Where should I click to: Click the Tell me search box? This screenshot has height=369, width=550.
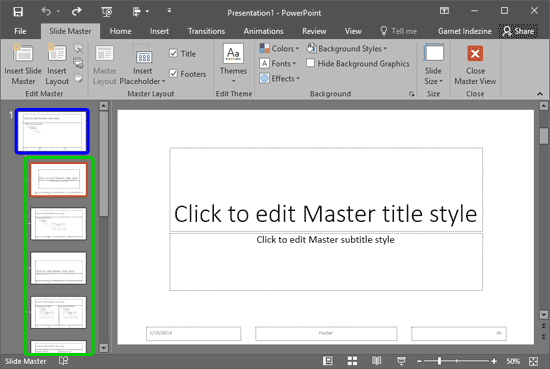(x=399, y=31)
